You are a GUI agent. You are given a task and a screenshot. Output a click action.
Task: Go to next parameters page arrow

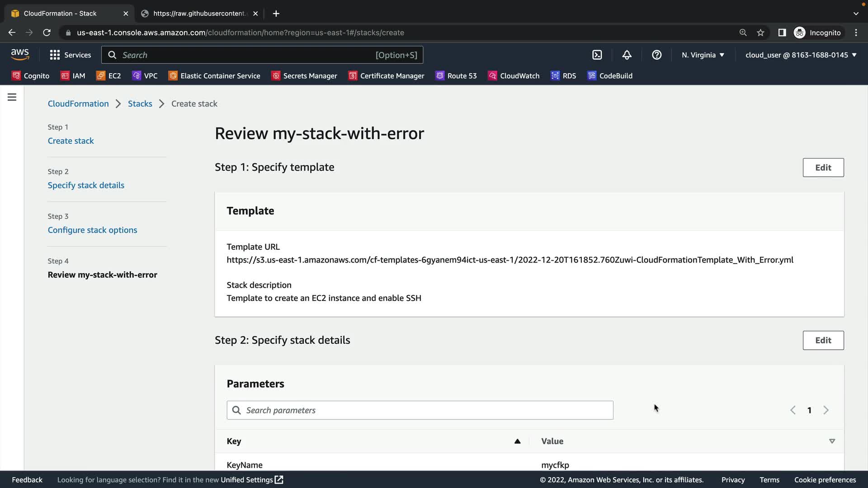coord(826,410)
